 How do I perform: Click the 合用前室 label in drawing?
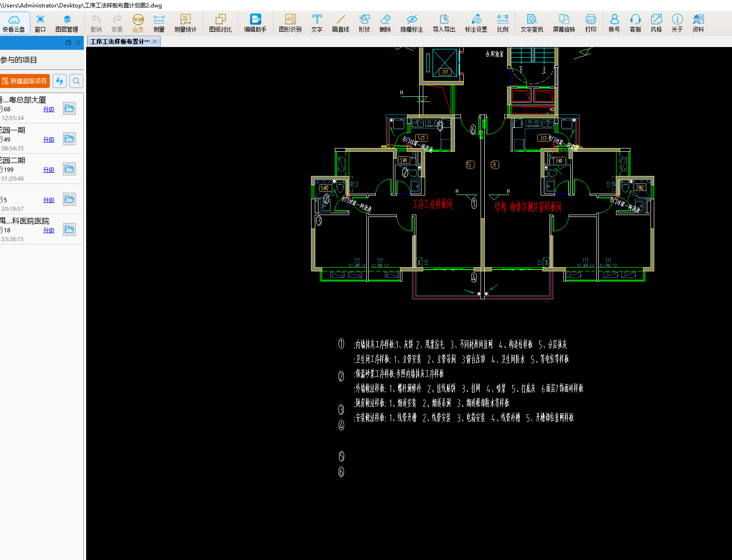(x=495, y=54)
